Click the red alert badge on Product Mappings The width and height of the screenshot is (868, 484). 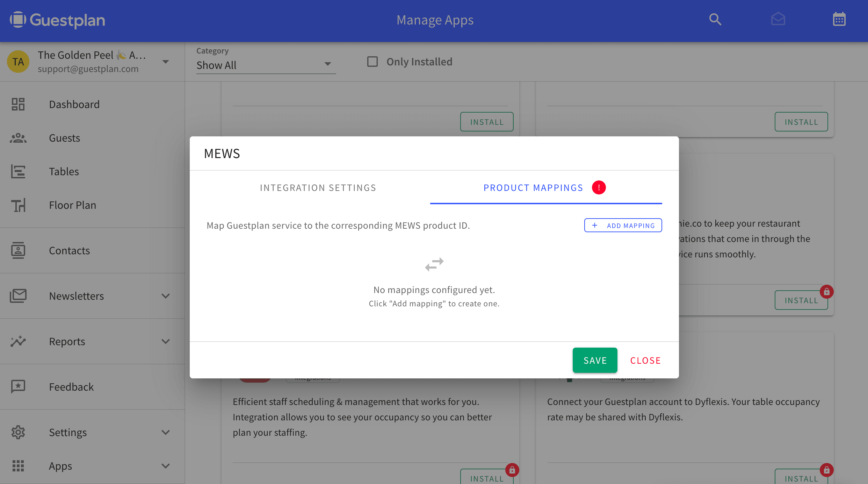[599, 187]
